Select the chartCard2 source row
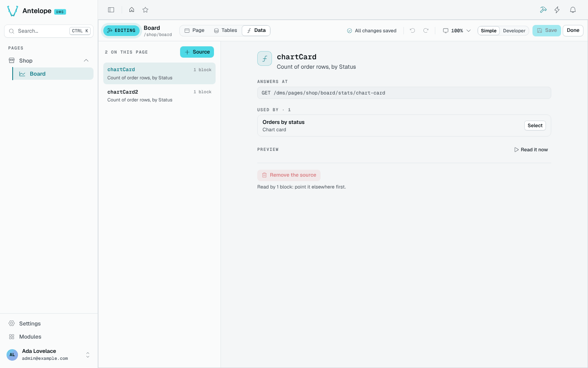This screenshot has height=368, width=588. 159,96
